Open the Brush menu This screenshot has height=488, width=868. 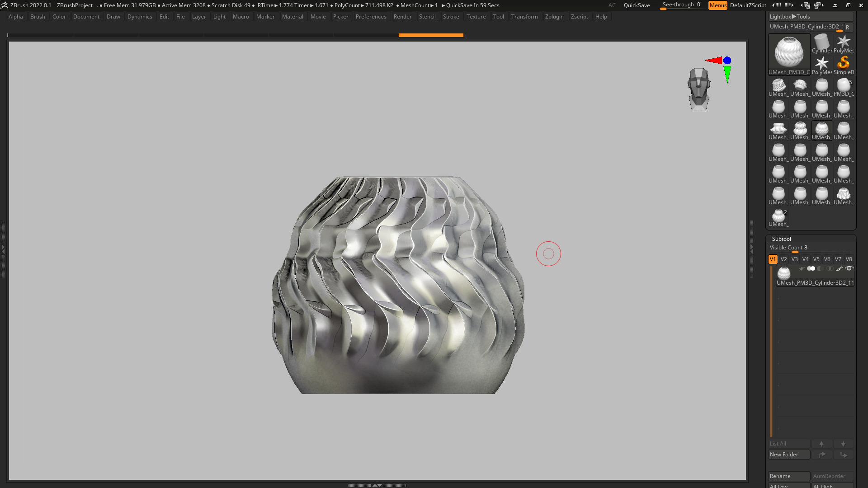[x=38, y=17]
